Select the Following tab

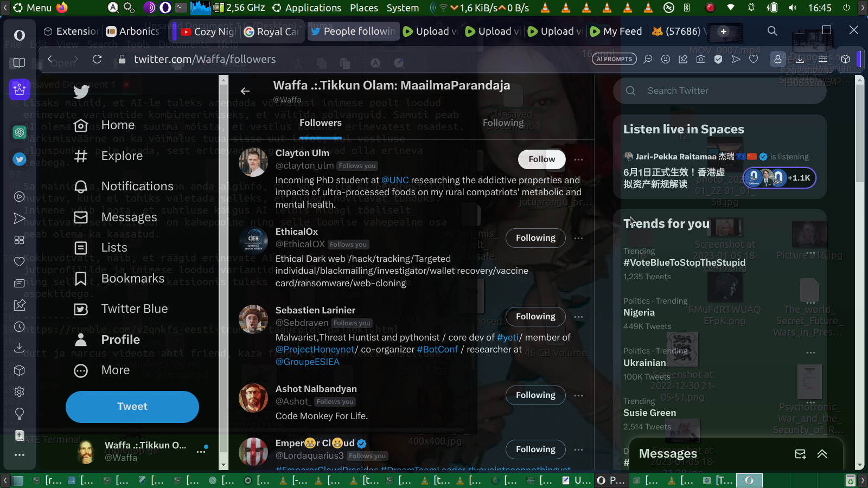tap(503, 123)
